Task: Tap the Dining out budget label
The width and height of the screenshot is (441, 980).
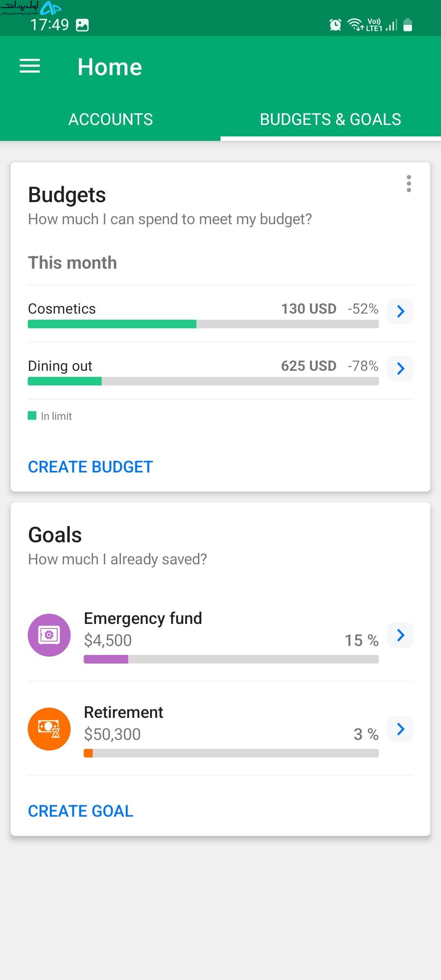Action: tap(60, 366)
